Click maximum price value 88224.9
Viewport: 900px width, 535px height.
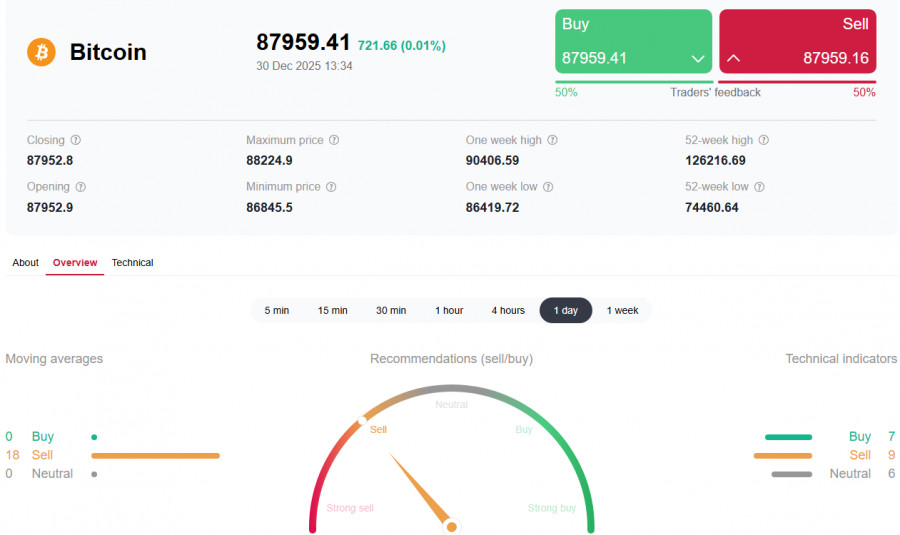pos(269,161)
